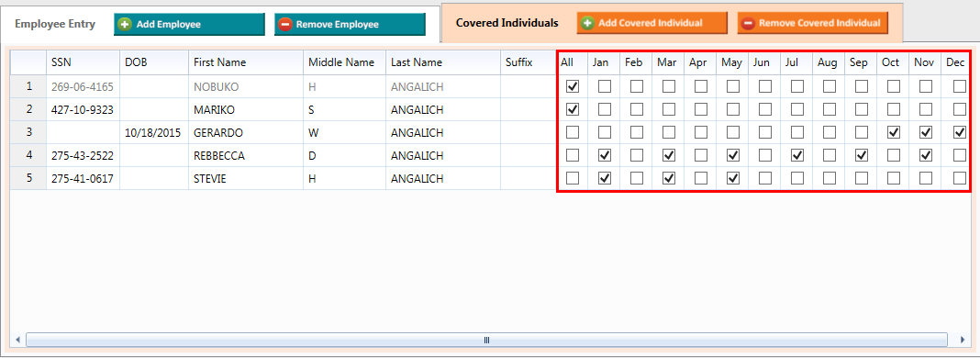Uncheck Jan for REBBECCA row
The height and width of the screenshot is (358, 980).
pos(605,155)
